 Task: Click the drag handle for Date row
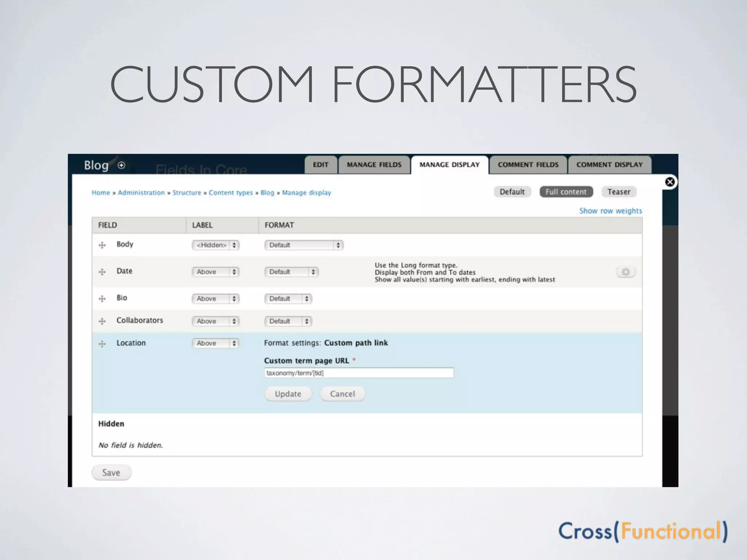click(102, 272)
